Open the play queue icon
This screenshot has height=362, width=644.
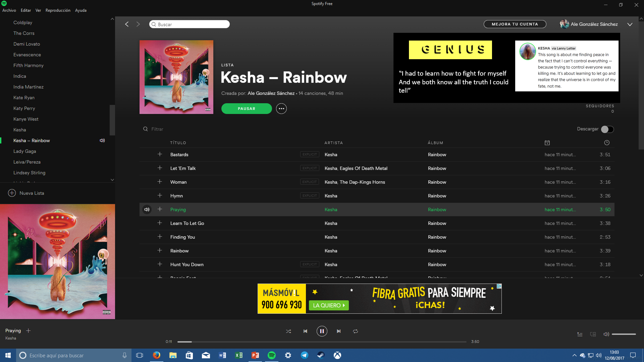580,334
